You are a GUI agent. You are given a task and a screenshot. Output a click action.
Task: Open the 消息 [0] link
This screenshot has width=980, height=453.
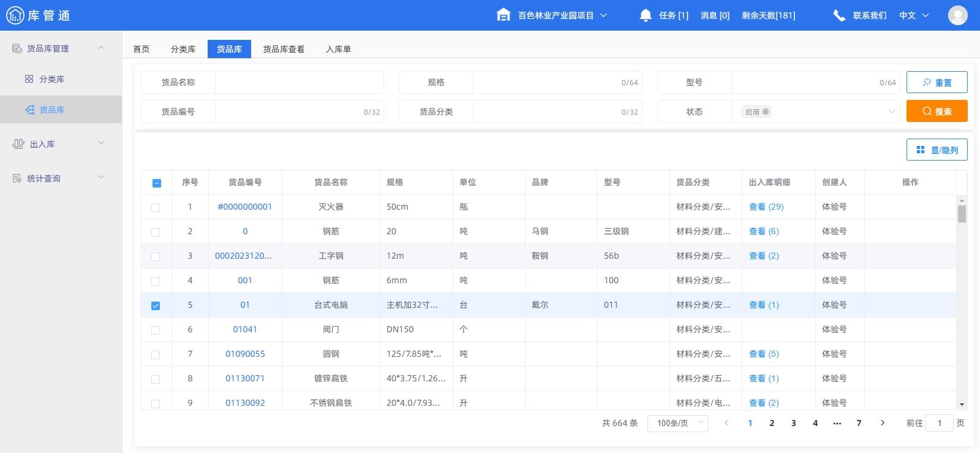point(715,15)
